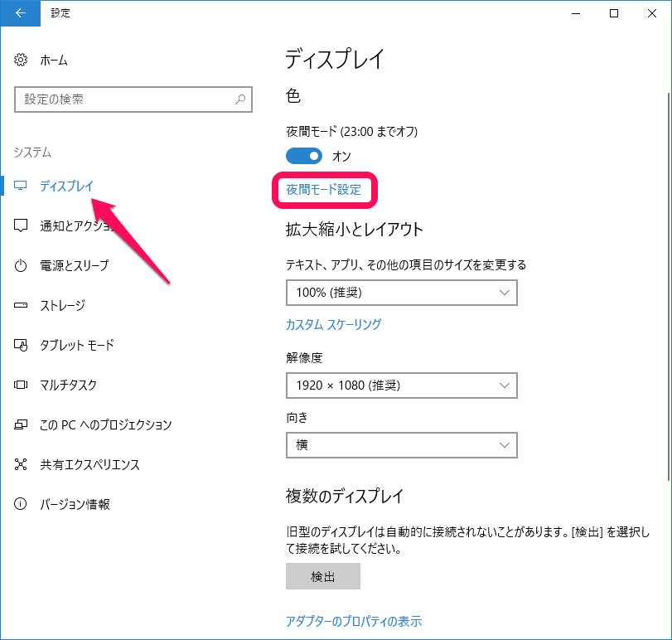Click the 検出 button

(x=322, y=576)
